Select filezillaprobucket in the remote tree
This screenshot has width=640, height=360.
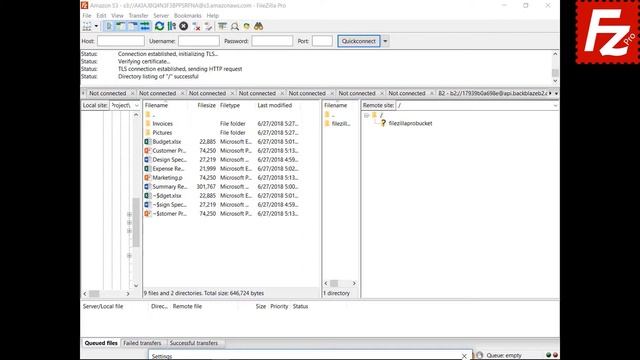pos(410,123)
